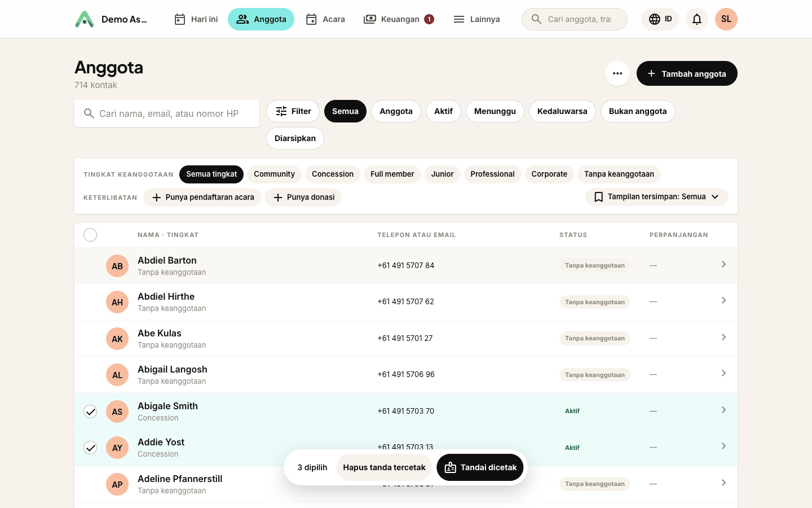Expand Abdiel Barton's row chevron
This screenshot has height=508, width=812.
pos(723,264)
